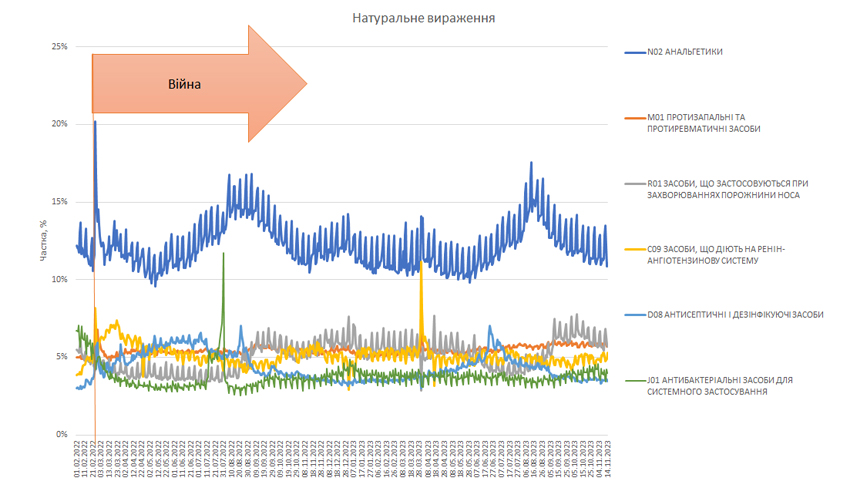Click the yellow spike peak near 11%
Image resolution: width=850 pixels, height=488 pixels.
tap(421, 266)
